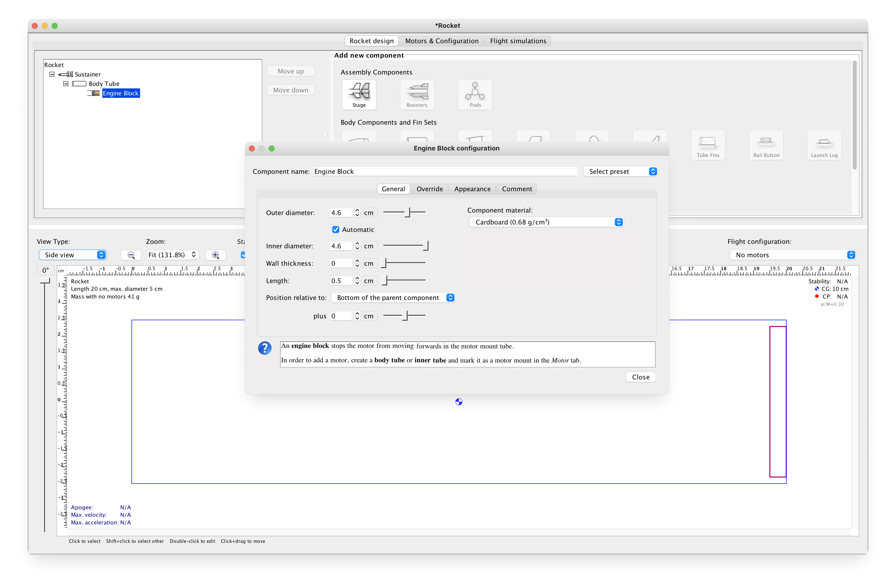Image resolution: width=892 pixels, height=588 pixels.
Task: Add a Launch Lug component
Action: 824,145
